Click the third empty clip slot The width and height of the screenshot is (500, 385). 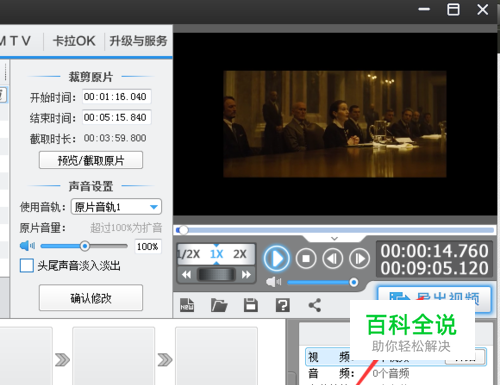217,356
